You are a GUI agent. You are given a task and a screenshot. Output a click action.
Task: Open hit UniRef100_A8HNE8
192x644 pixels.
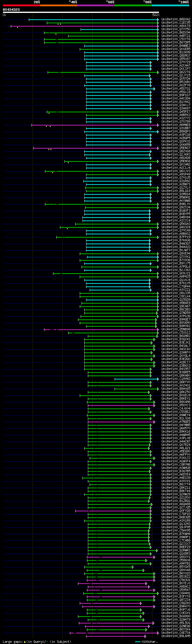pyautogui.click(x=176, y=125)
